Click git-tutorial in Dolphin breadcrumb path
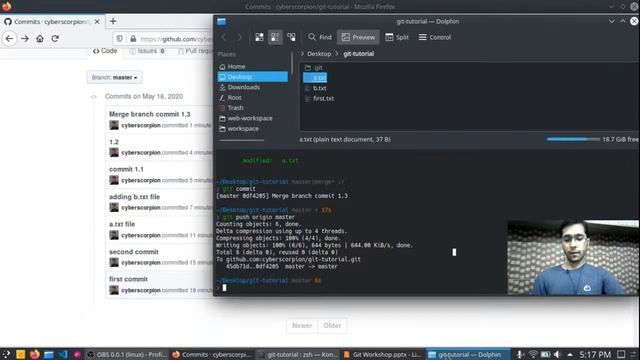640x360 pixels. tap(358, 53)
